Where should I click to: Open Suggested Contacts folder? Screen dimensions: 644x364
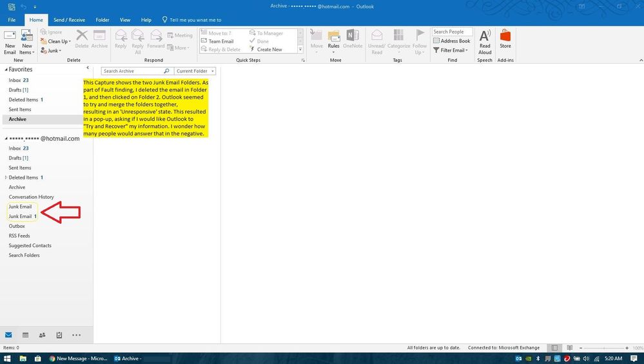click(x=30, y=245)
